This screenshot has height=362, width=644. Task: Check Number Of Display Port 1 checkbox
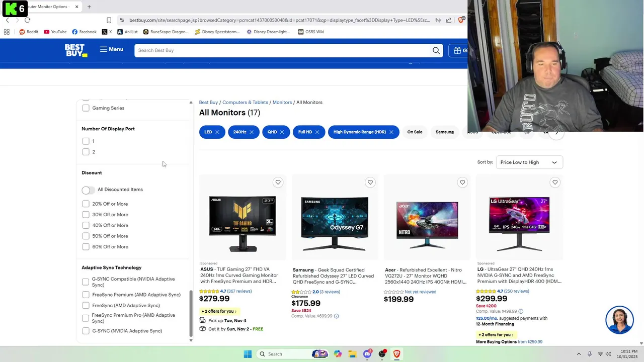86,141
